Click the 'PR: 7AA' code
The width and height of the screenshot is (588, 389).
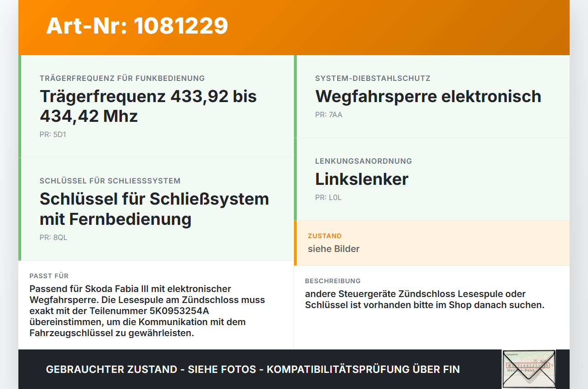click(x=328, y=115)
